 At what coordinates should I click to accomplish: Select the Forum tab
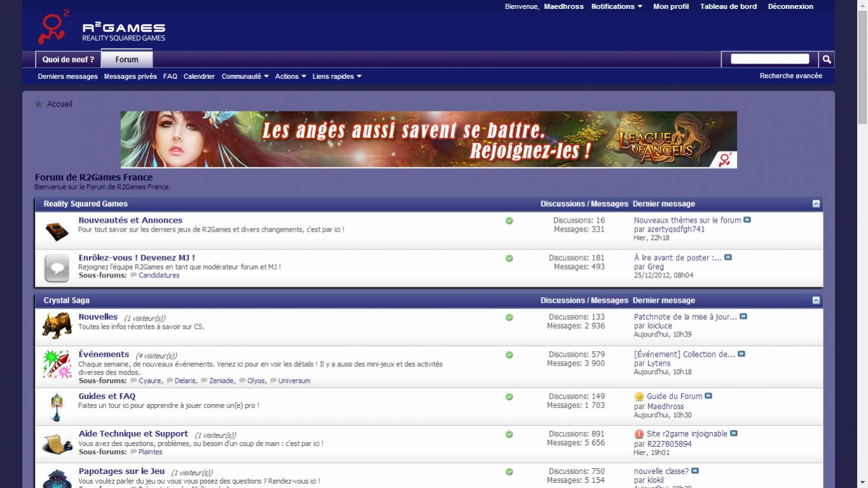click(x=127, y=60)
